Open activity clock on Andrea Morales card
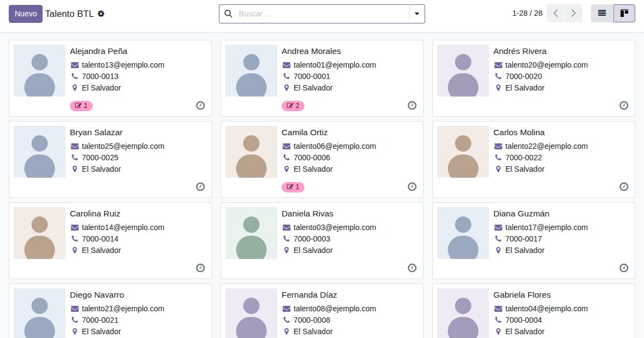 pos(412,105)
